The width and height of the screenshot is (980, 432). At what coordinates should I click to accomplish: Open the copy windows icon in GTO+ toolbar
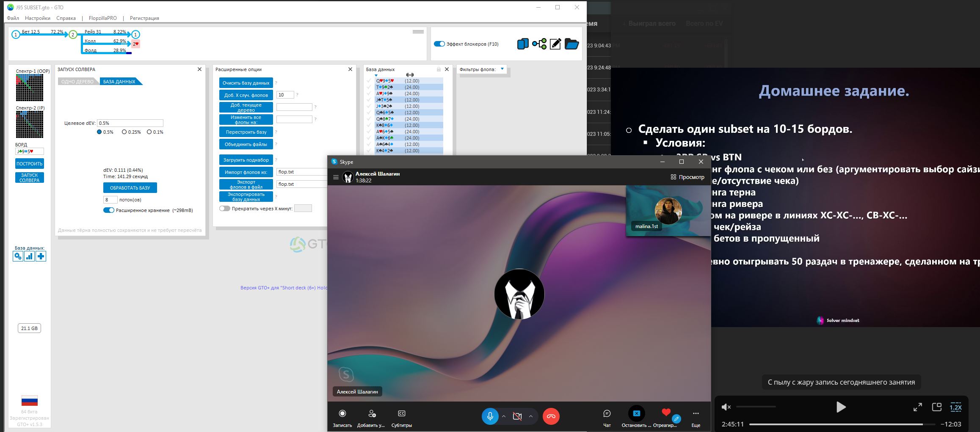click(x=523, y=44)
